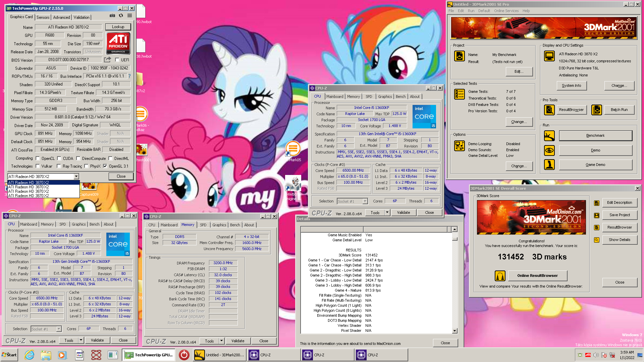The height and width of the screenshot is (362, 644).
Task: Click ResultBrowser magnifier icon in Pro Tools
Action: tap(549, 110)
